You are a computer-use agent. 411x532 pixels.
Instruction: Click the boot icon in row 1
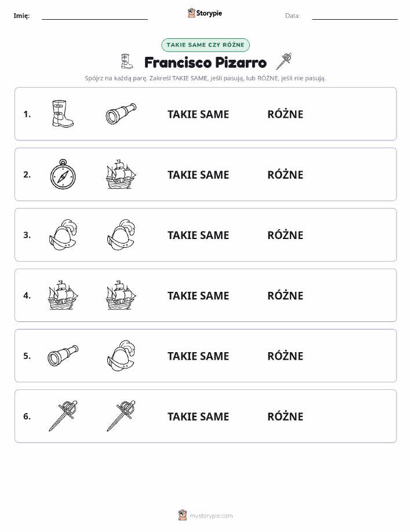[x=63, y=114]
